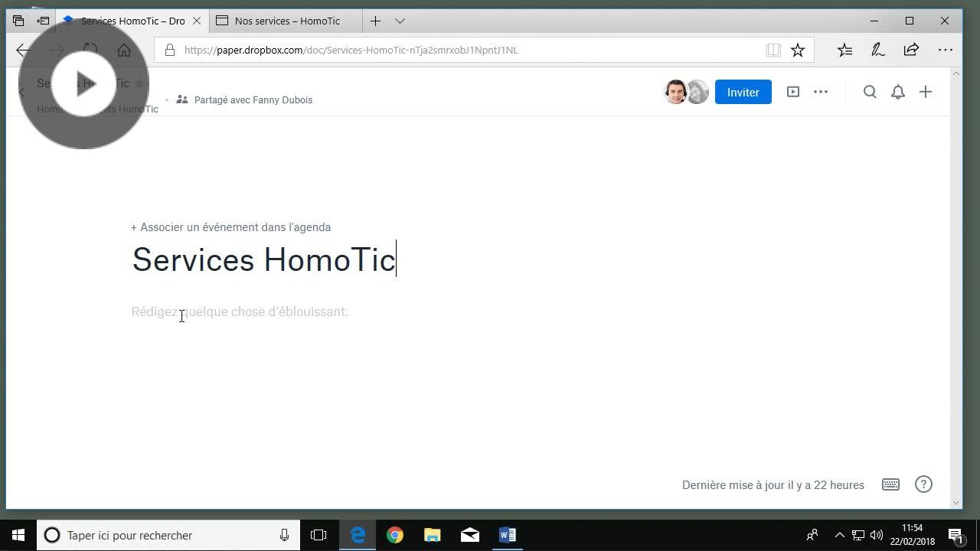This screenshot has height=551, width=980.
Task: Open Edge settings and more menu
Action: click(946, 50)
